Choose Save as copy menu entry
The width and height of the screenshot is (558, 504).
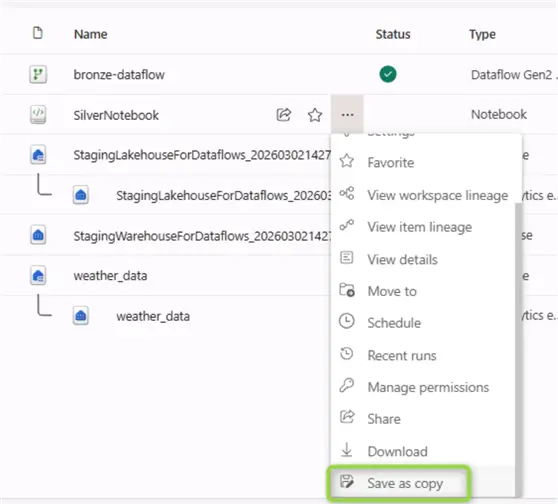(423, 483)
